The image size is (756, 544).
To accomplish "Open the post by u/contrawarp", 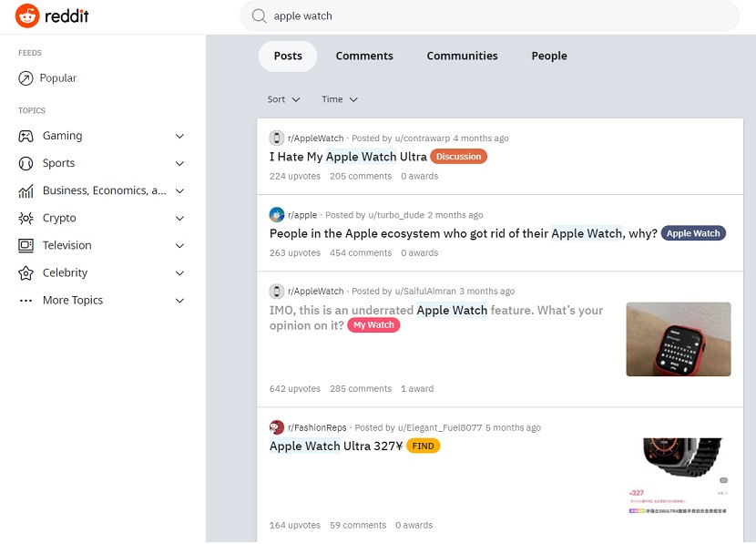I will pyautogui.click(x=346, y=157).
